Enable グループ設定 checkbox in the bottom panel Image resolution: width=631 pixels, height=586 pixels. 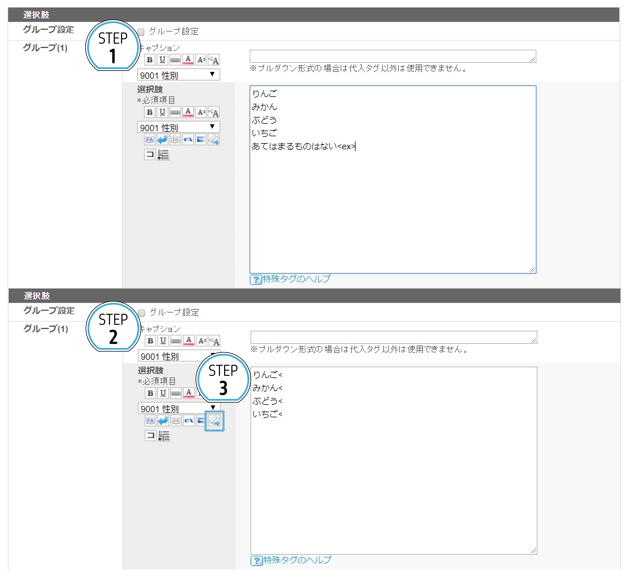[140, 312]
